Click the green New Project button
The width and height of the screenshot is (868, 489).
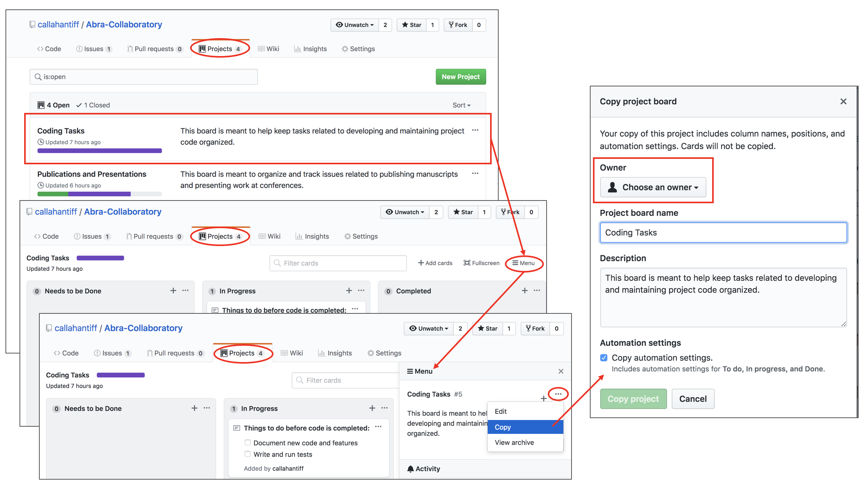coord(460,77)
